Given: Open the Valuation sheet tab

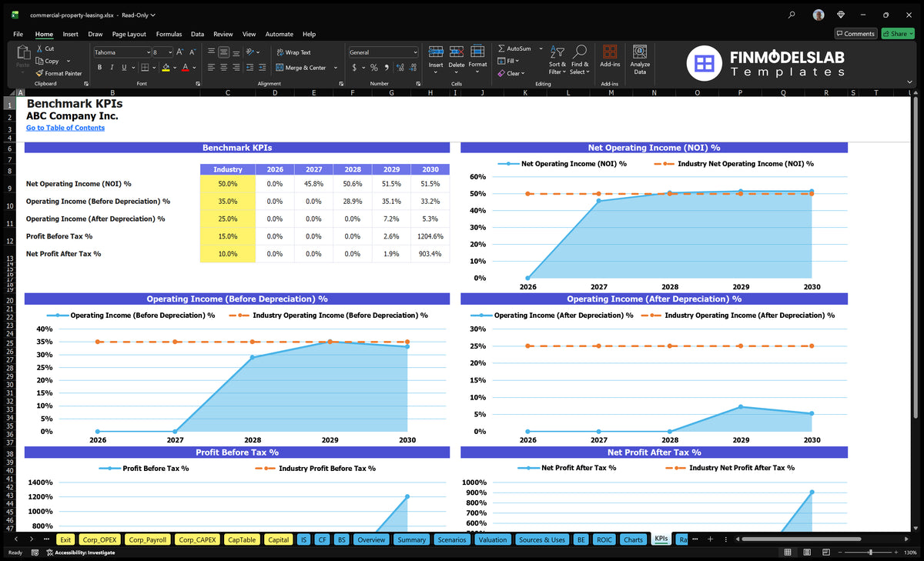Looking at the screenshot, I should click(x=492, y=539).
